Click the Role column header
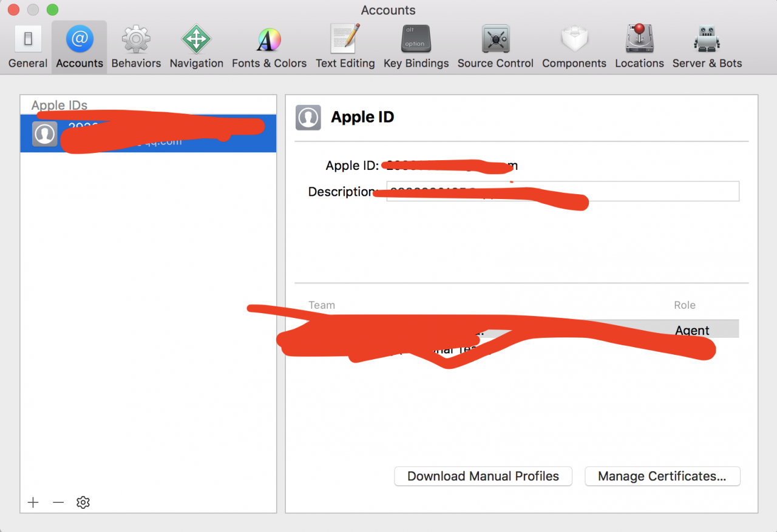 pyautogui.click(x=684, y=305)
